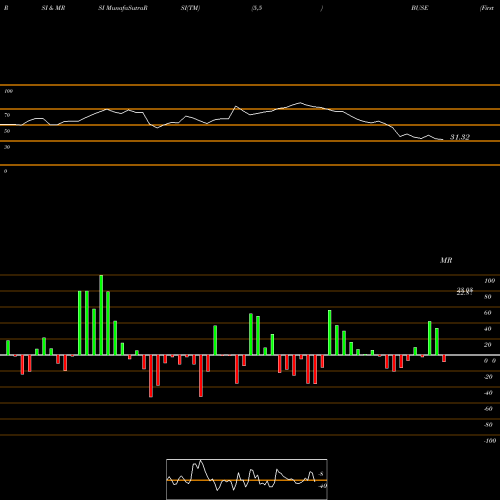This screenshot has width=500, height=500.
Task: Click the MR axis label '80'
Action: point(488,297)
